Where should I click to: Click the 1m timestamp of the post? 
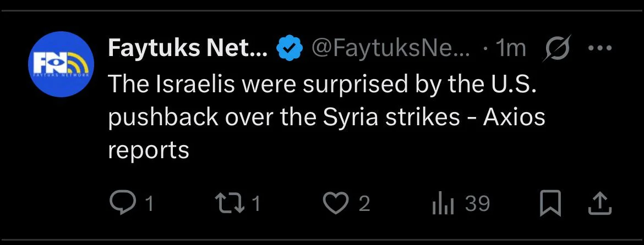(510, 48)
